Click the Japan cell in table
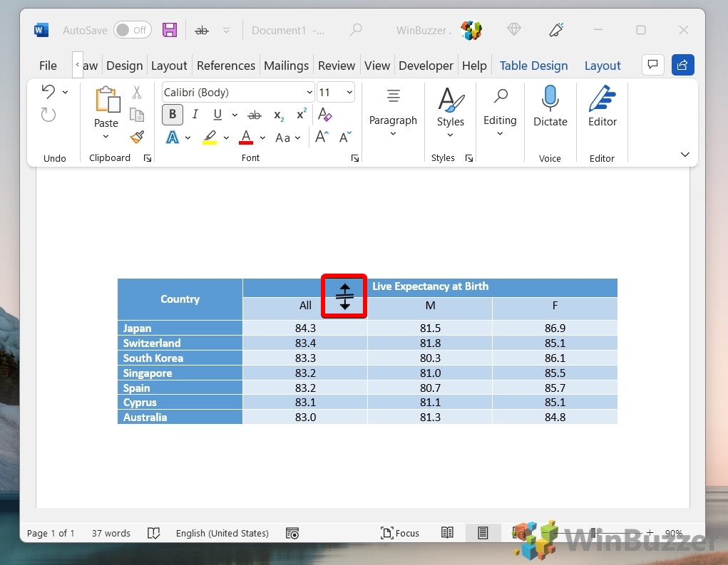The width and height of the screenshot is (728, 565). (x=180, y=328)
